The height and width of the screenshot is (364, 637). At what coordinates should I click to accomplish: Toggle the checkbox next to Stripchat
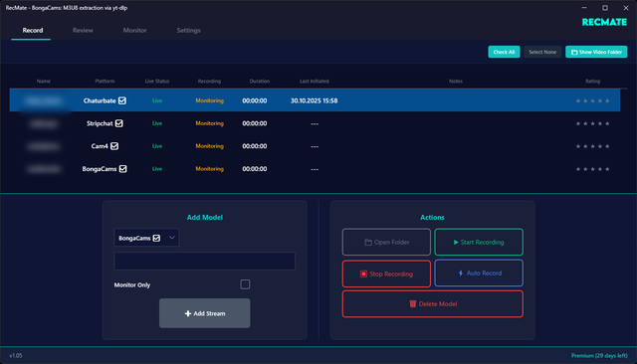point(119,123)
